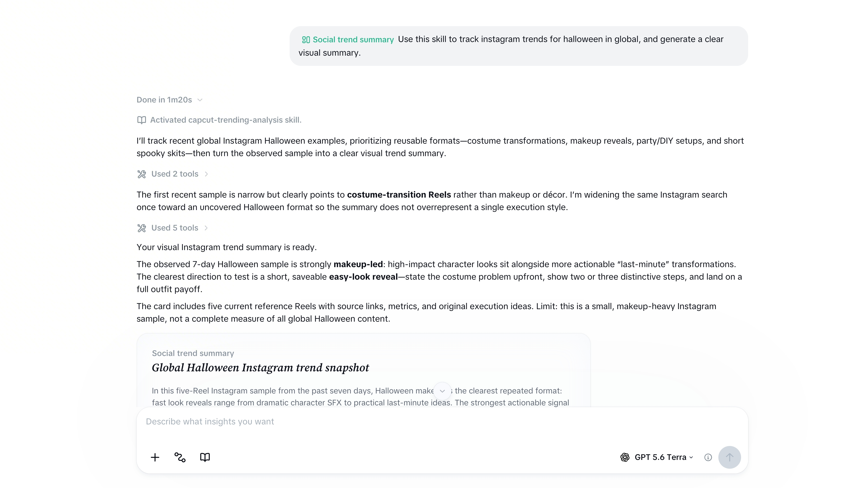Viewport: 868px width, 488px height.
Task: Click the Social trend summary skill icon
Action: [x=306, y=40]
